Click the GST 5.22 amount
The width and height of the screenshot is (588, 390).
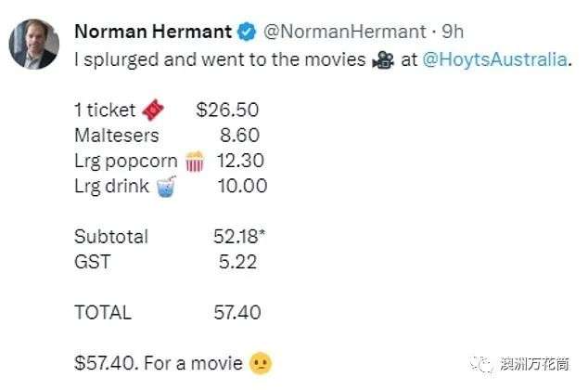[236, 262]
